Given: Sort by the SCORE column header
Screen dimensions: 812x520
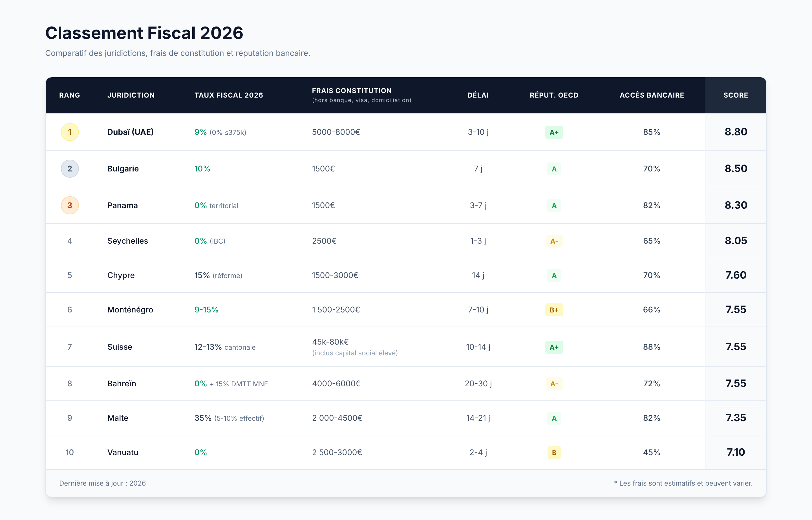Looking at the screenshot, I should click(735, 95).
